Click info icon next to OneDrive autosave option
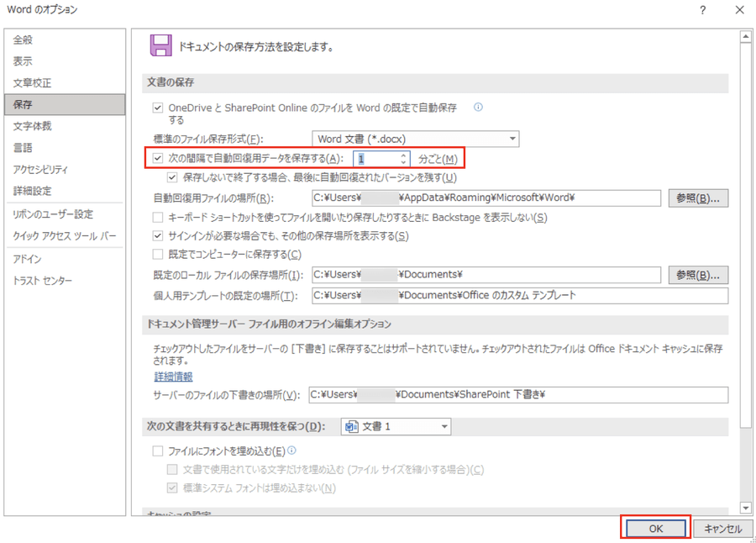 pos(478,107)
